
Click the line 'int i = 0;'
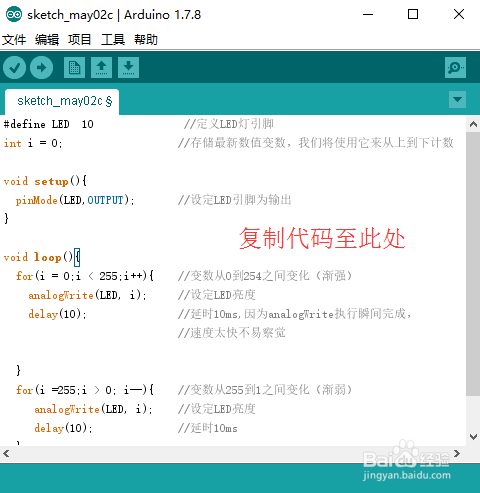[33, 143]
